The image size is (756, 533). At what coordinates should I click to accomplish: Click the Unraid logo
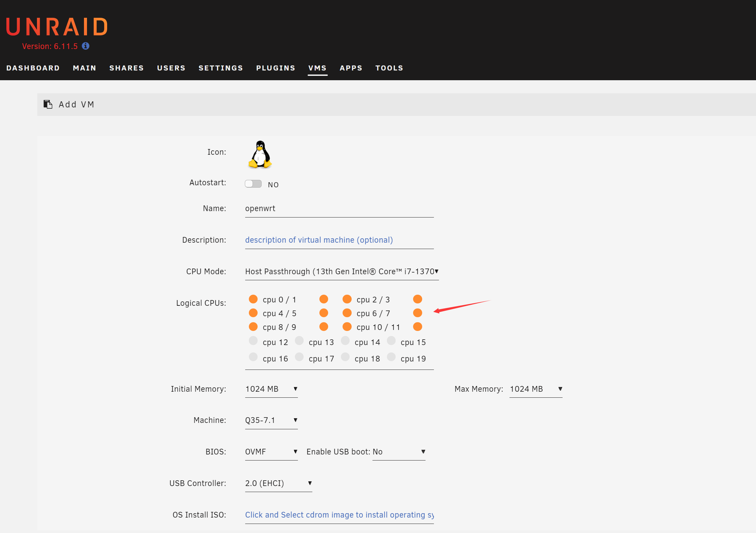click(x=57, y=27)
